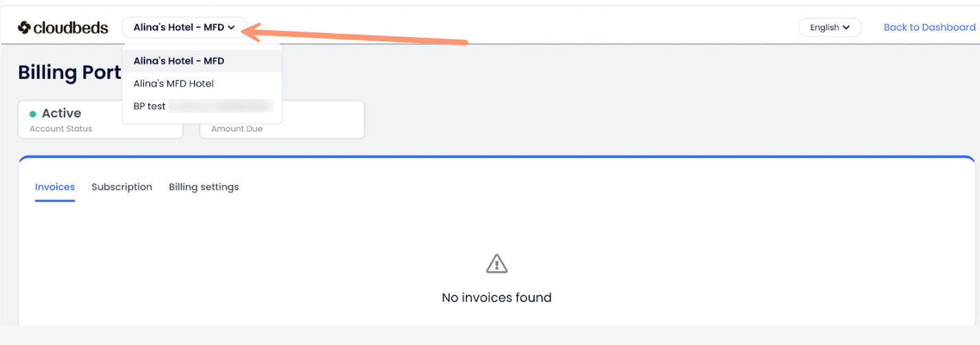Go Back to Dashboard
The image size is (980, 345).
click(x=929, y=27)
